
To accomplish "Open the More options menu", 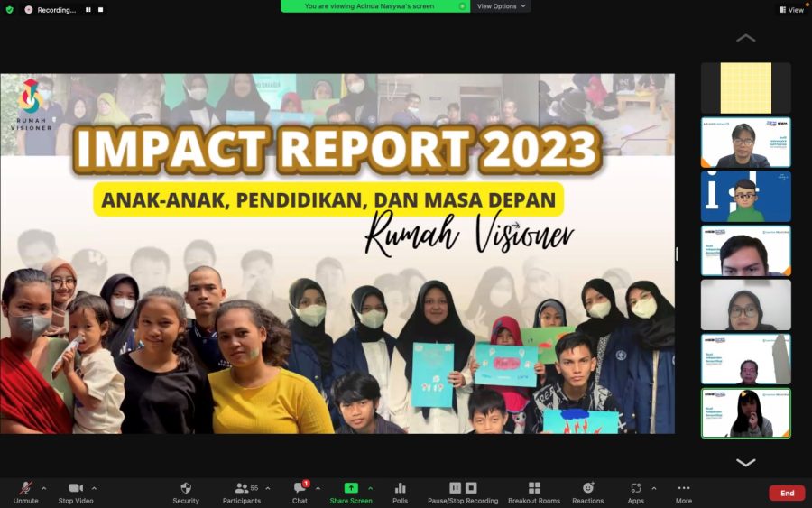I will tap(684, 493).
